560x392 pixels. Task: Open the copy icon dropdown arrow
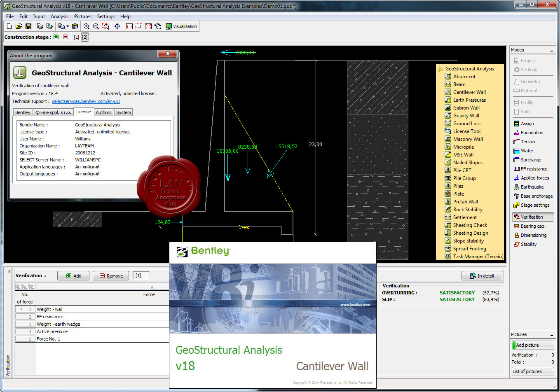[x=68, y=26]
